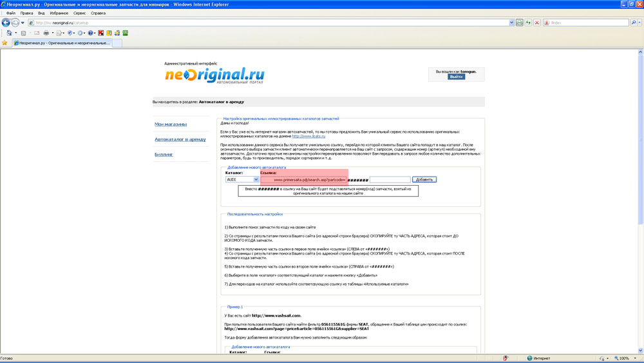
Task: Open the Избранное menu
Action: 59,13
